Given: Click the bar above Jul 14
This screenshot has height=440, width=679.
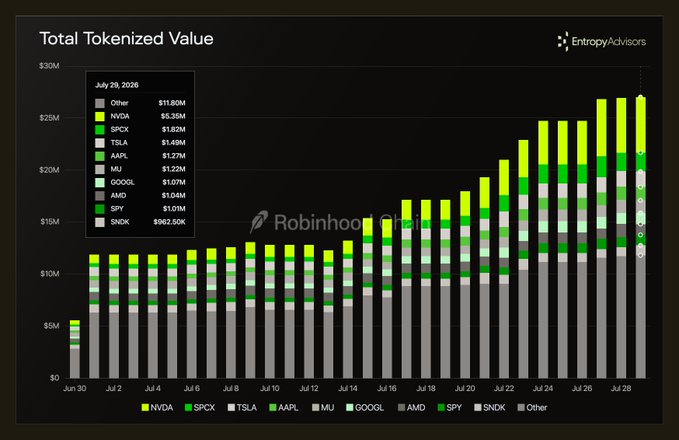Looking at the screenshot, I should coord(348,309).
